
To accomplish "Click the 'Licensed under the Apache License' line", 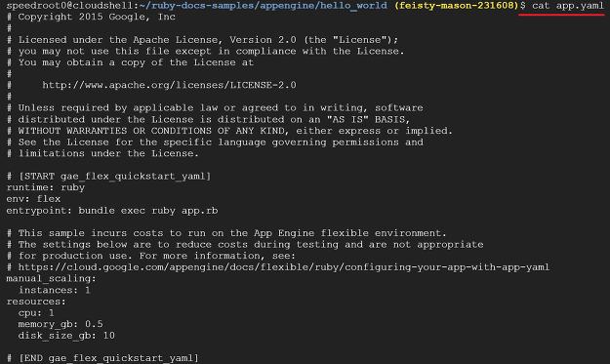I will (202, 40).
